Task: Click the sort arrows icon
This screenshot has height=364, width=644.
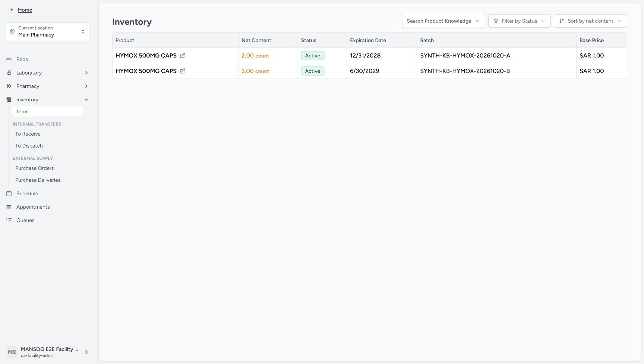Action: coord(562,21)
